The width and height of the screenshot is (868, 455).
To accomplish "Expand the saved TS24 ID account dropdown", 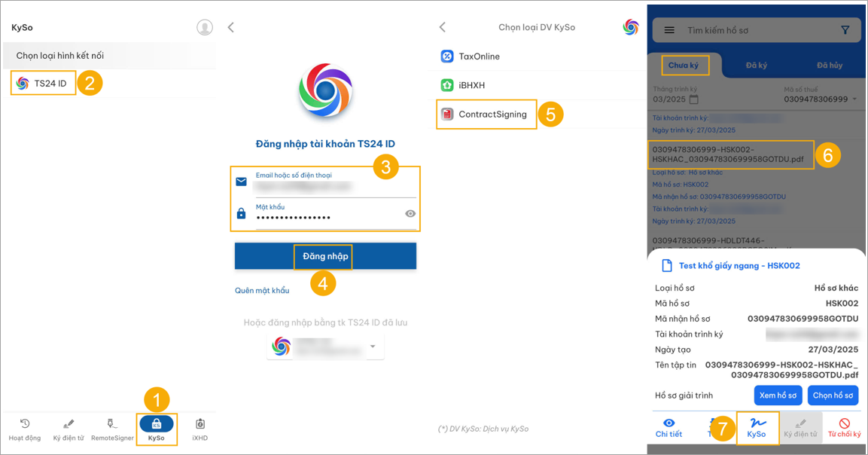I will coord(373,347).
